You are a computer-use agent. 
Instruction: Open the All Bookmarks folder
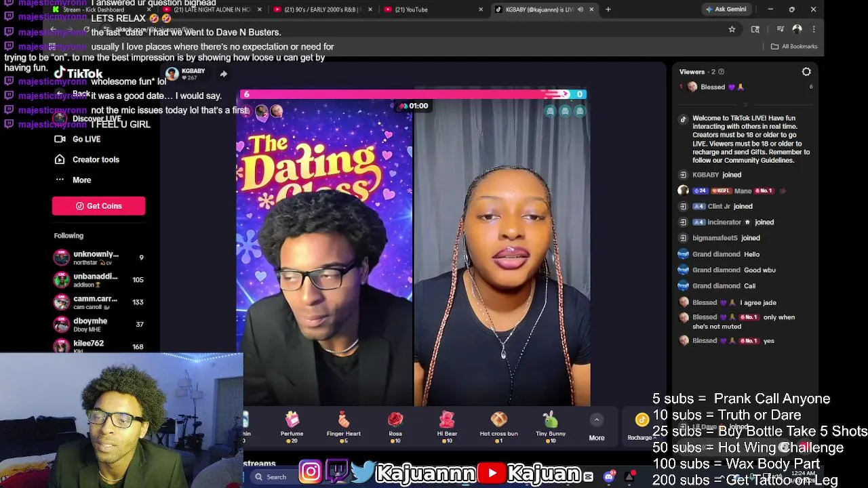point(794,46)
